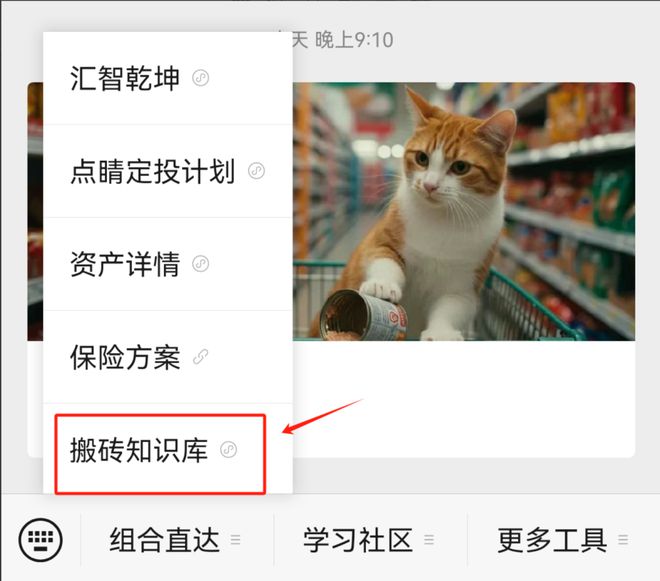
Task: Open 保险方案 menu entry
Action: coord(168,357)
